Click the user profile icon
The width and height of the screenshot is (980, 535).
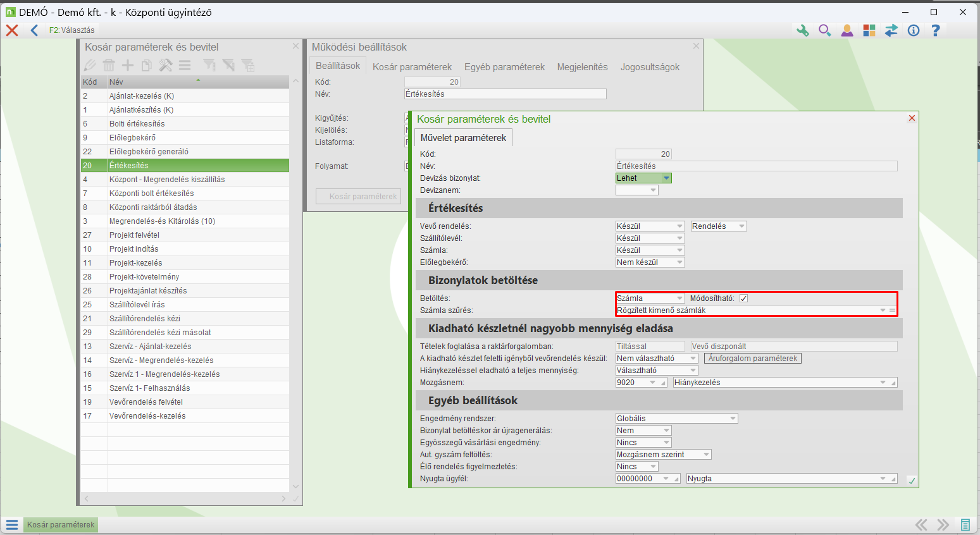(847, 30)
